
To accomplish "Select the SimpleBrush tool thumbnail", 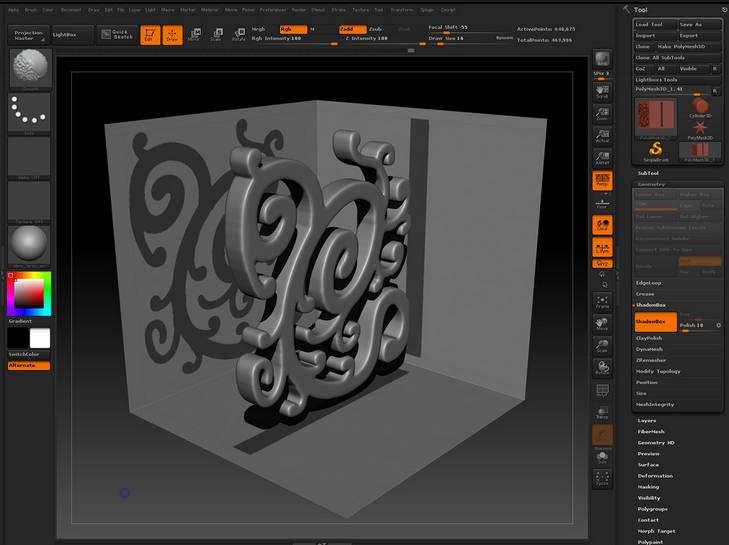I will tap(656, 152).
